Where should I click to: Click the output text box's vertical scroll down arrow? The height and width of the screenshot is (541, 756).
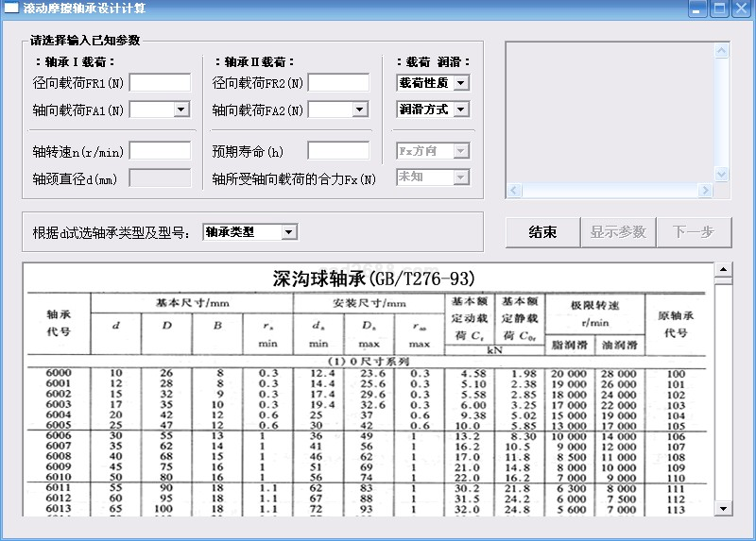pos(722,175)
